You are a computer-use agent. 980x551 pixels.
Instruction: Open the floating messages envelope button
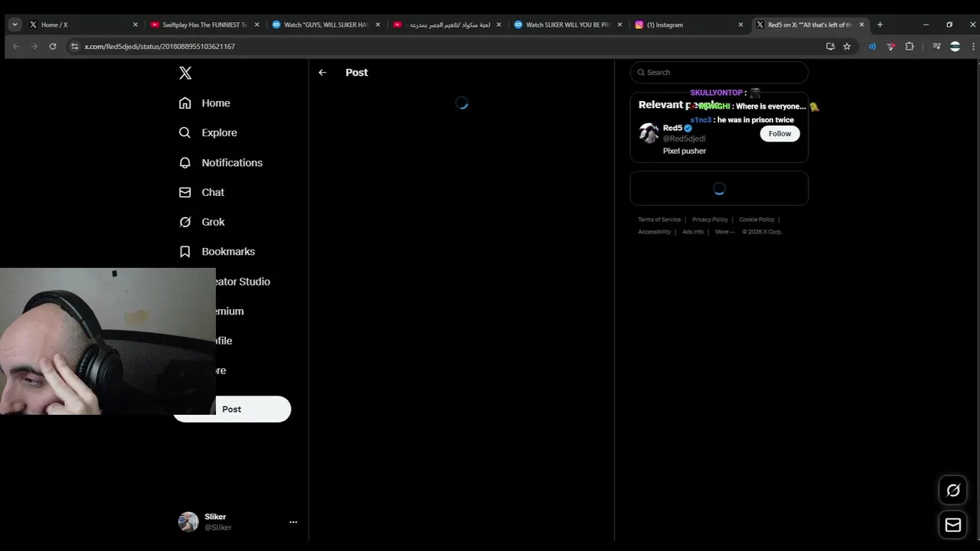pyautogui.click(x=953, y=525)
